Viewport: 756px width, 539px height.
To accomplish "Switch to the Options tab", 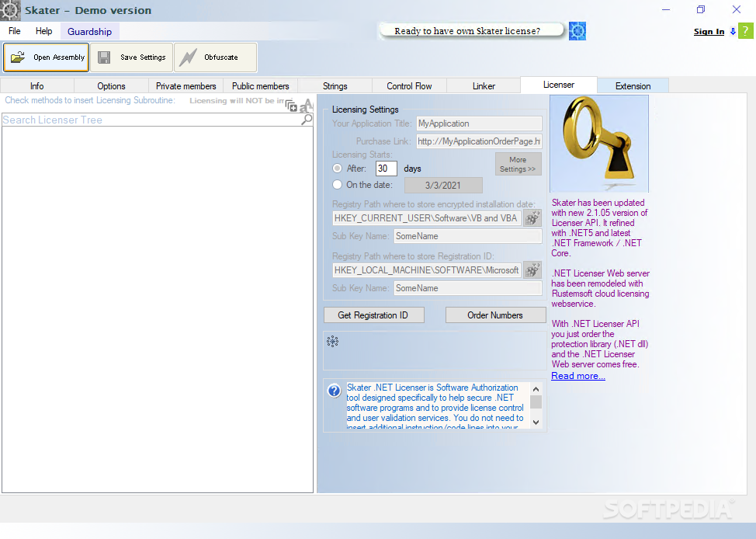I will (111, 86).
